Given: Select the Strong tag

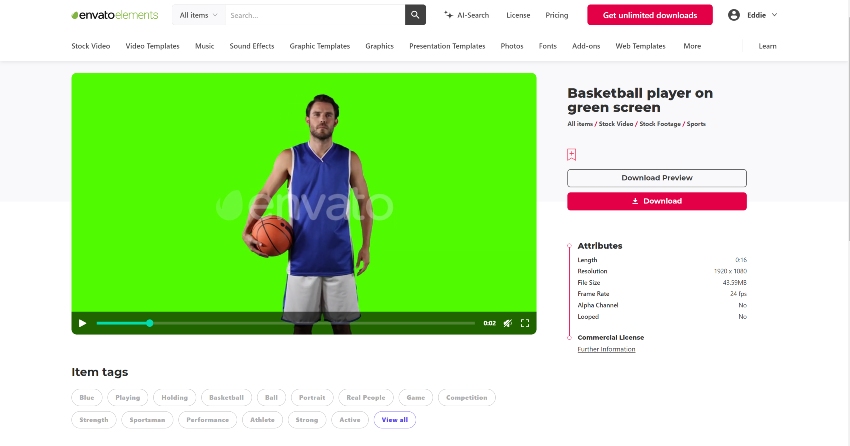Looking at the screenshot, I should [307, 419].
